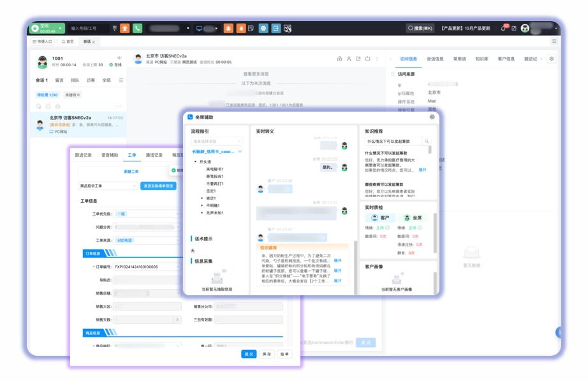
Task: Collapse the 开头语 tree node
Action: point(195,162)
